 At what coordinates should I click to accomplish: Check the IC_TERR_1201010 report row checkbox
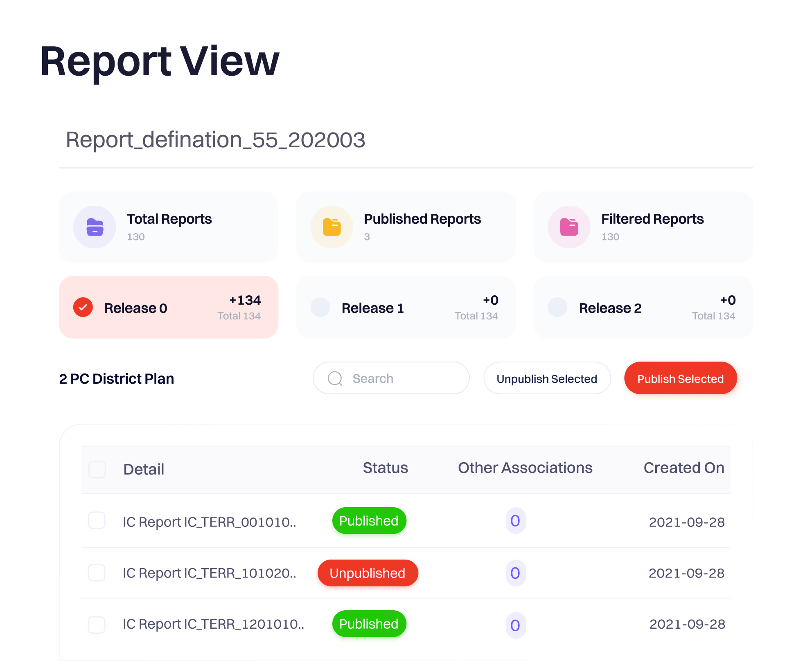[x=97, y=625]
